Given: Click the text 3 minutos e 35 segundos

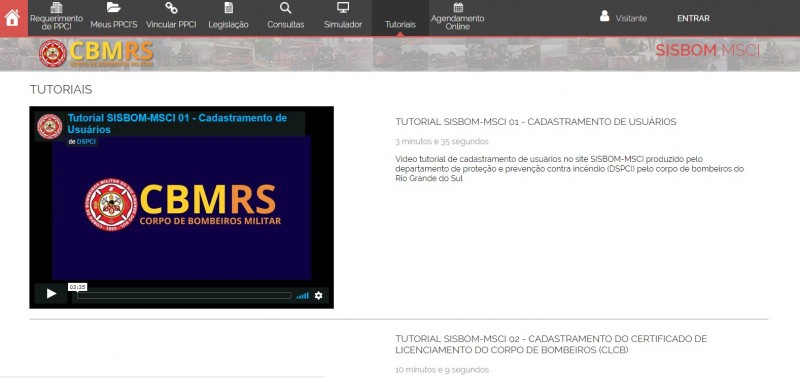Looking at the screenshot, I should [442, 141].
